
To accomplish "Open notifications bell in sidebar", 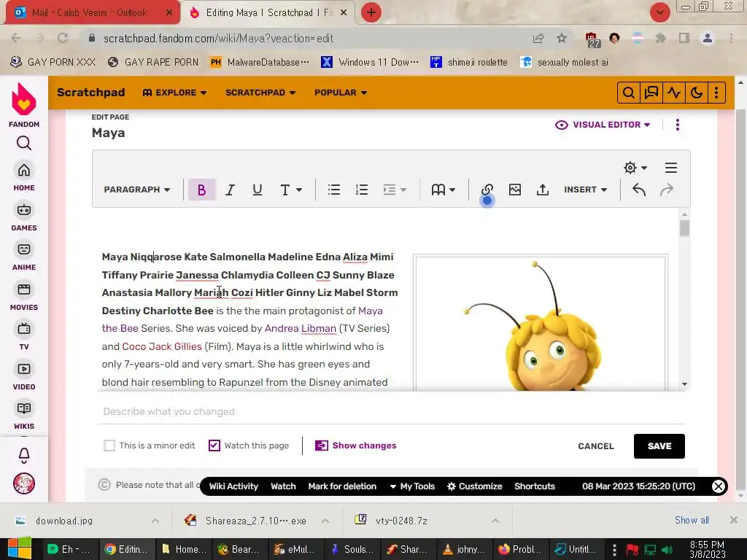I will [24, 455].
